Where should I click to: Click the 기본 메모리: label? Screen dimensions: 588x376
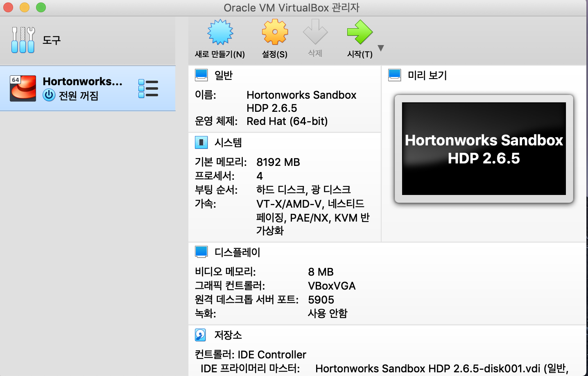click(221, 162)
